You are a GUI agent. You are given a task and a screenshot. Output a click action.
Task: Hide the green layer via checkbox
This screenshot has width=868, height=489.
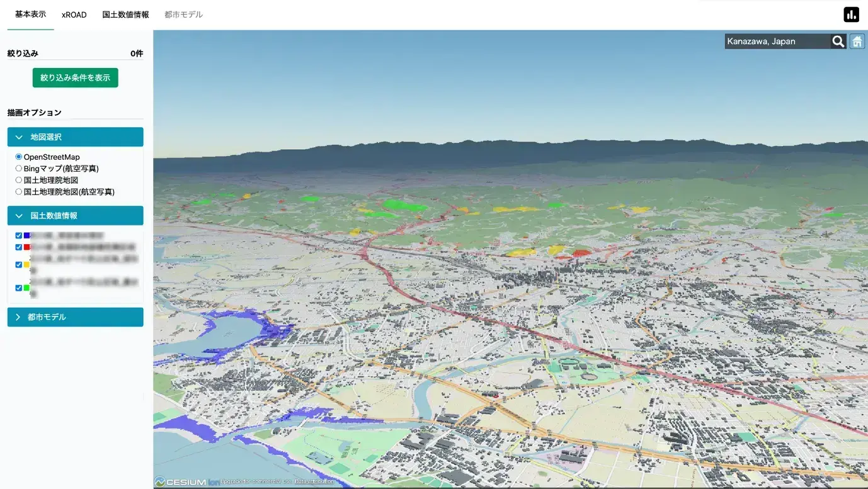(19, 288)
